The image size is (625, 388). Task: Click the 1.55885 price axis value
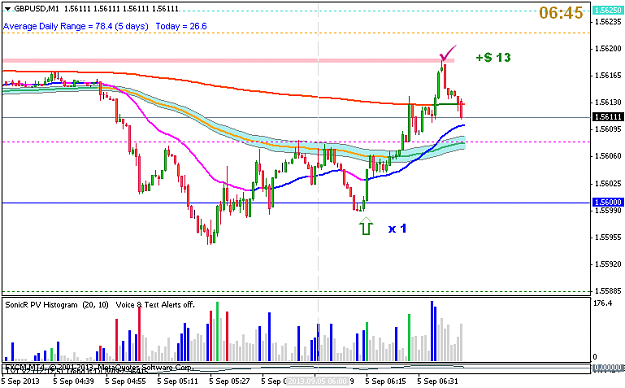[608, 291]
